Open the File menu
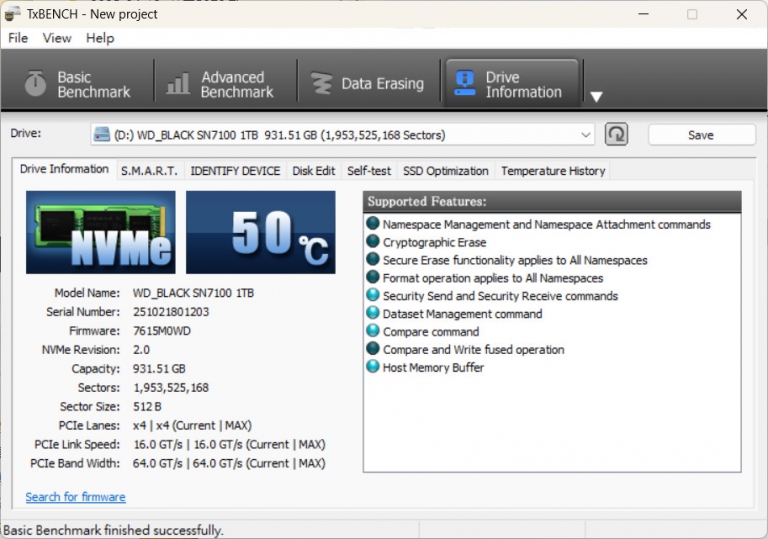This screenshot has height=539, width=768. point(18,38)
